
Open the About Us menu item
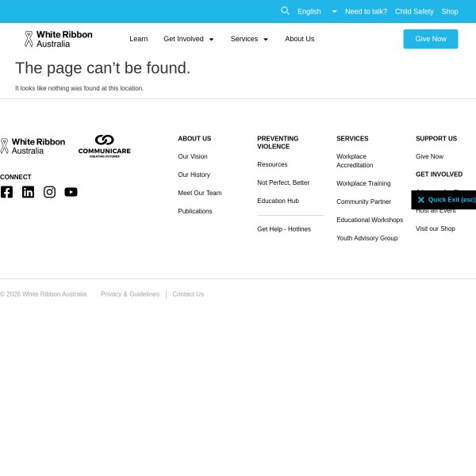pyautogui.click(x=299, y=39)
